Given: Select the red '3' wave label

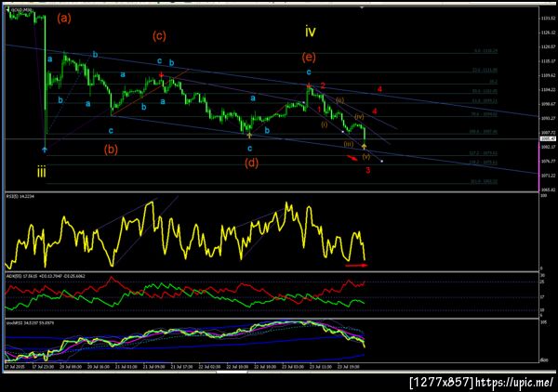Looking at the screenshot, I should 368,170.
